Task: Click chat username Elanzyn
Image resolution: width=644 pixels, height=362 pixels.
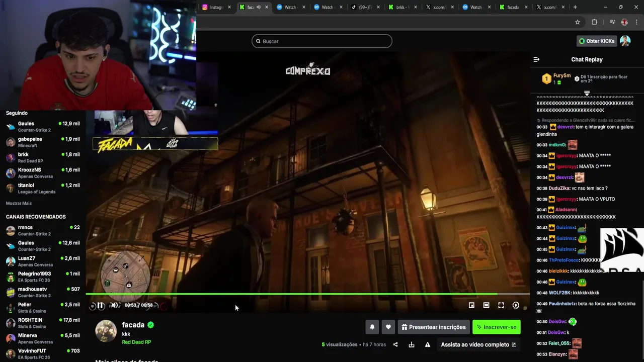Action: click(x=558, y=354)
